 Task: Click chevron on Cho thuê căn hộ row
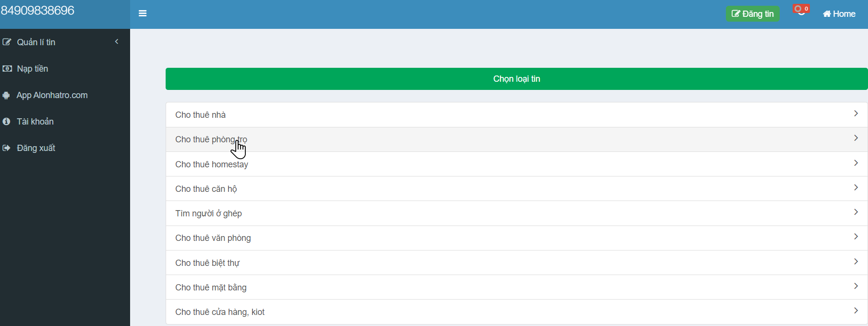[x=856, y=188]
